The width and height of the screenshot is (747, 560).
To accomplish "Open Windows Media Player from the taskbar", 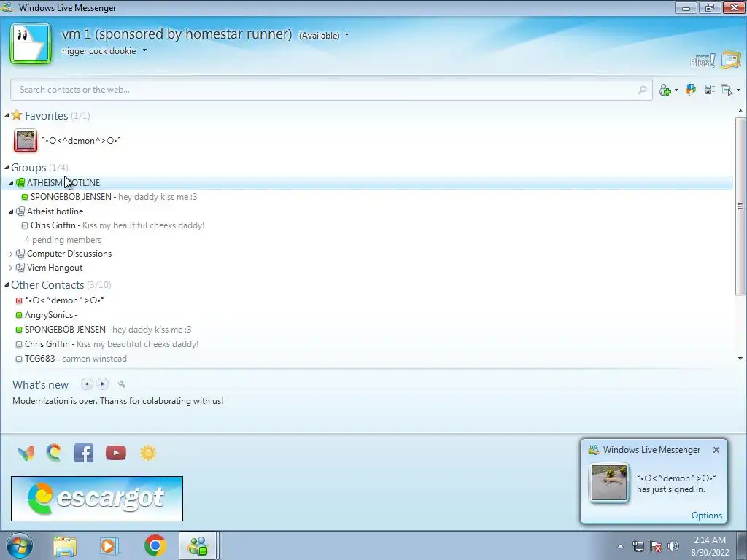I will click(x=108, y=546).
